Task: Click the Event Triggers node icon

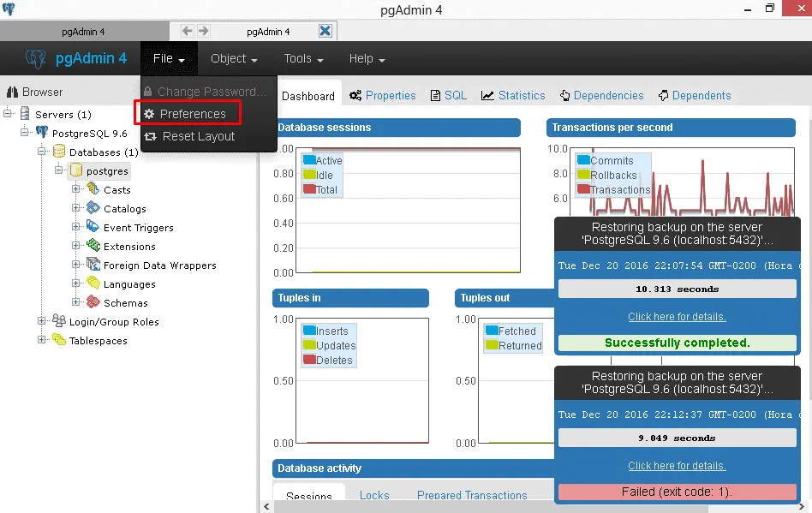Action: pyautogui.click(x=93, y=227)
